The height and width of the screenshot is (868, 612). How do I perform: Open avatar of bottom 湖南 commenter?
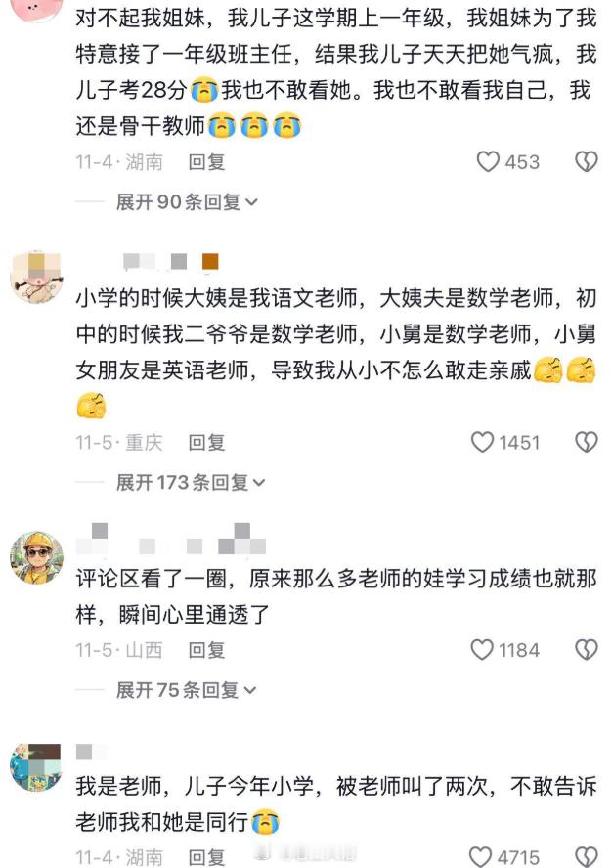pyautogui.click(x=35, y=767)
